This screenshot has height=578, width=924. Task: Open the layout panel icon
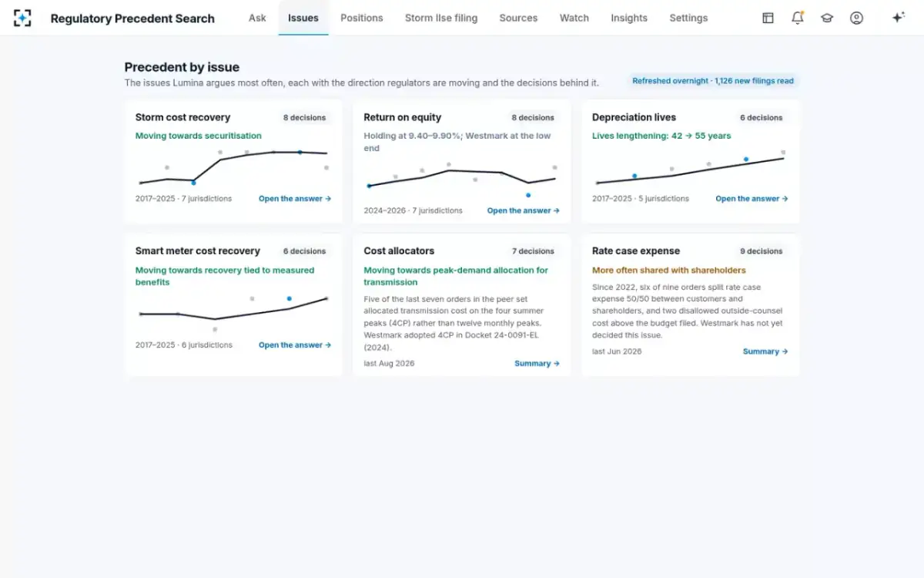768,18
